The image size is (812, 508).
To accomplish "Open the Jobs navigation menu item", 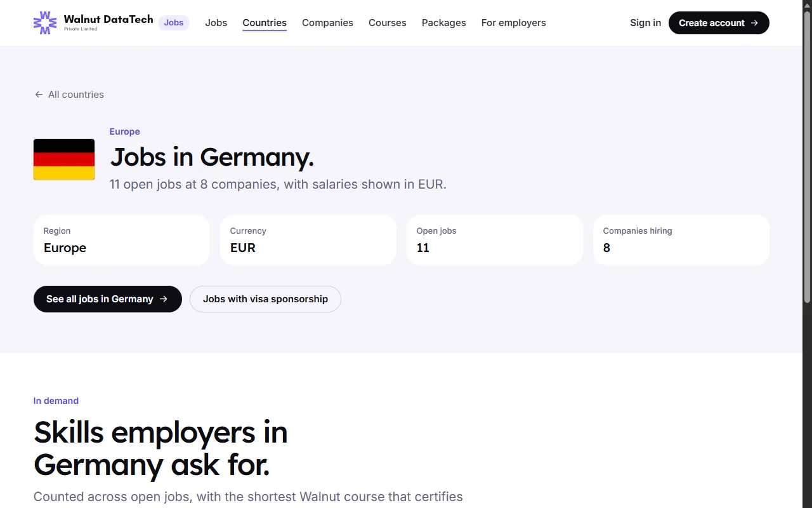I will 216,23.
